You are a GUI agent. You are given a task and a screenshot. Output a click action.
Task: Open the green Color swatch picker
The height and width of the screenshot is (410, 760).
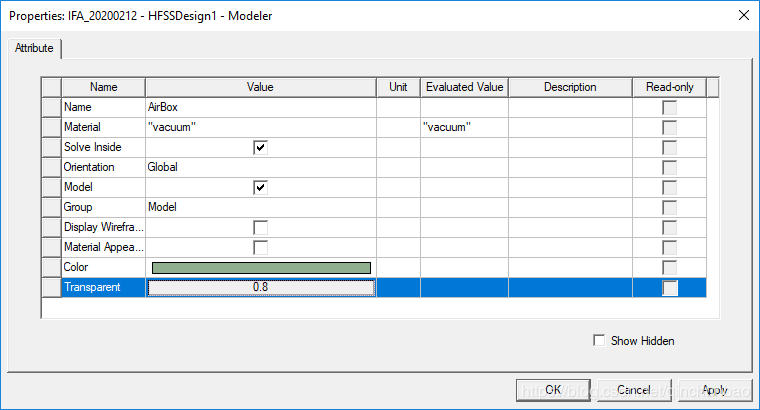point(261,268)
